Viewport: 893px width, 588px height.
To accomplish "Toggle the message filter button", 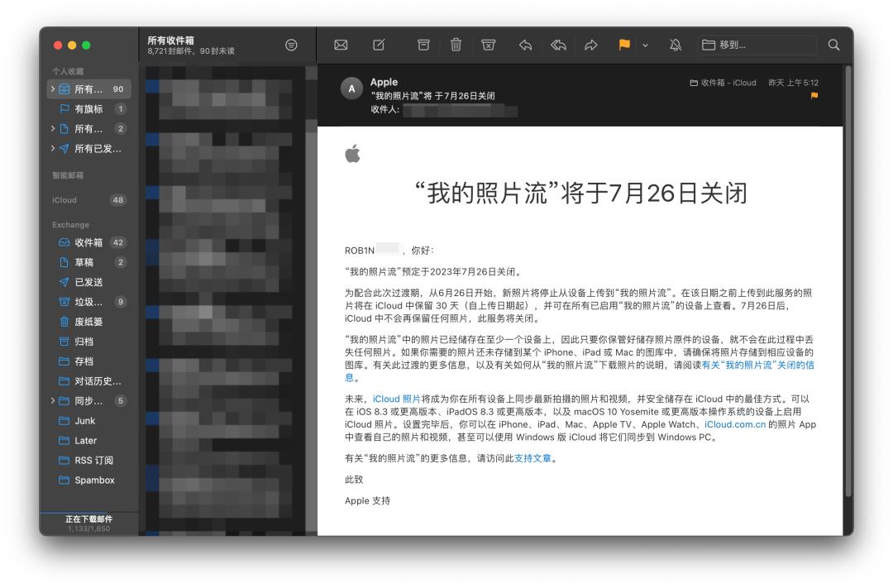I will point(291,45).
